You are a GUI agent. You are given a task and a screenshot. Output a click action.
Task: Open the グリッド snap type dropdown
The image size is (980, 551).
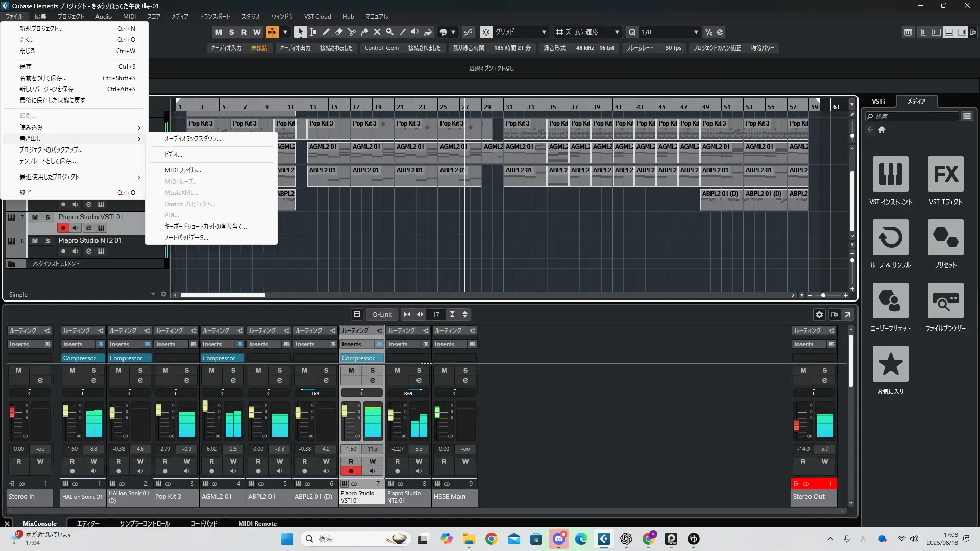[x=520, y=32]
